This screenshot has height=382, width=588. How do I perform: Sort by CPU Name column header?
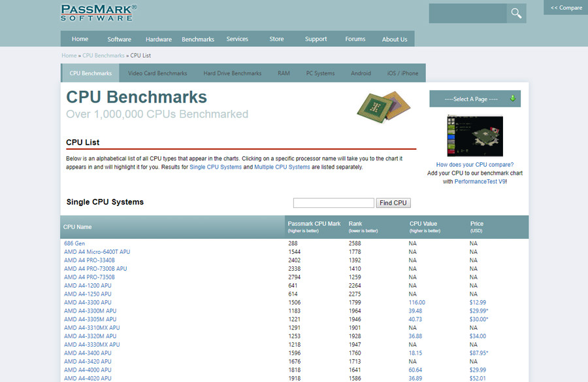point(77,227)
